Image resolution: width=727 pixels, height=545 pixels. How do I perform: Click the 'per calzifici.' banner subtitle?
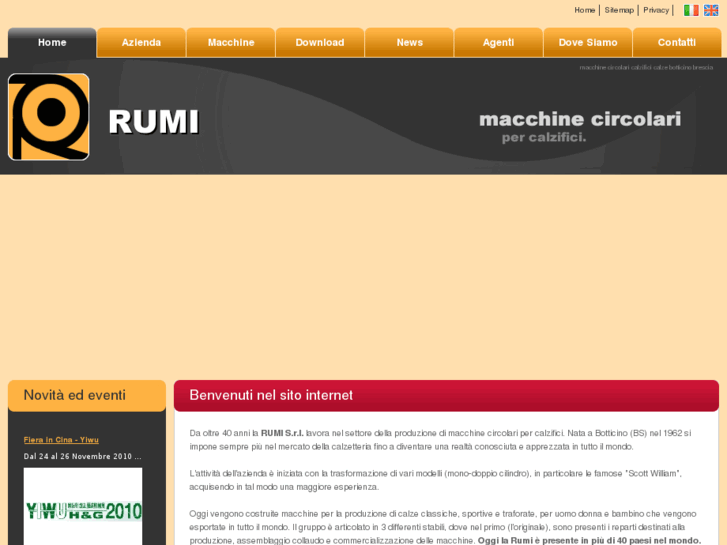(x=544, y=138)
